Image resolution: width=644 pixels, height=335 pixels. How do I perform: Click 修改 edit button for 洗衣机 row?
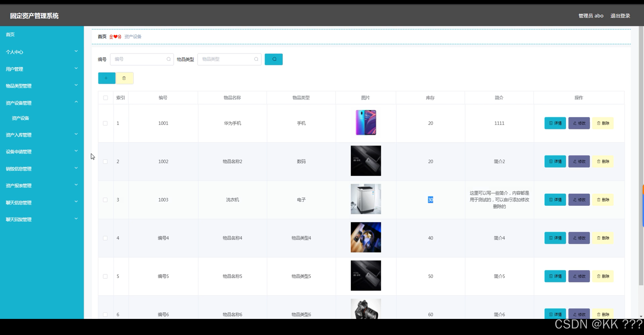point(579,200)
